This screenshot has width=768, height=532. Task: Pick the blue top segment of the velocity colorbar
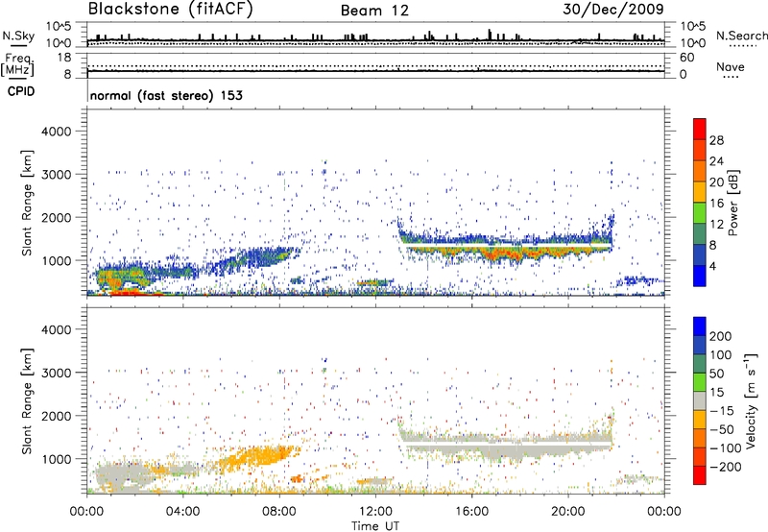pyautogui.click(x=700, y=326)
